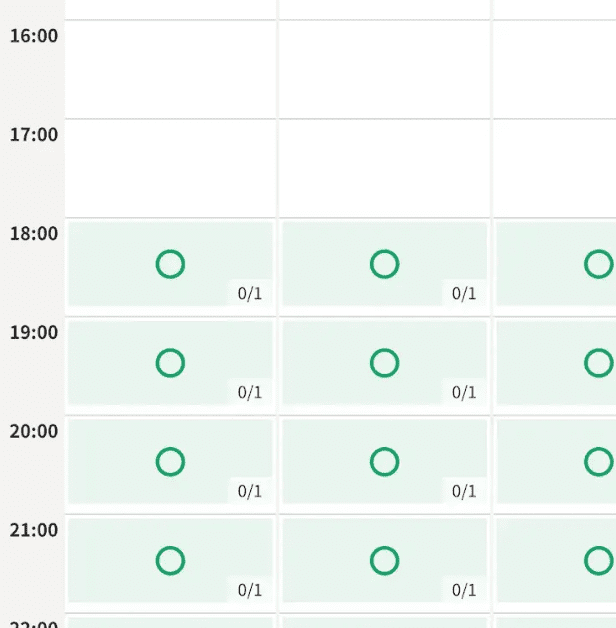The width and height of the screenshot is (616, 628).
Task: Select the 20:00 available circle in first column
Action: tap(170, 462)
